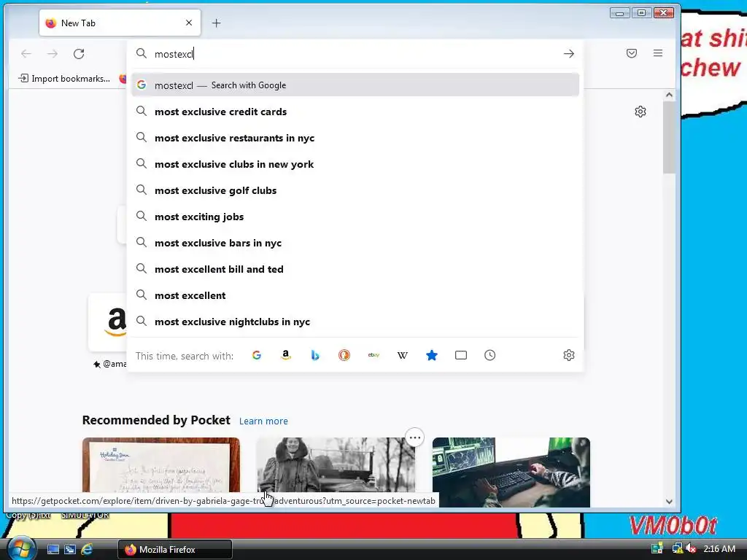The height and width of the screenshot is (560, 747).
Task: Open the Windows Start orb
Action: pos(21,548)
